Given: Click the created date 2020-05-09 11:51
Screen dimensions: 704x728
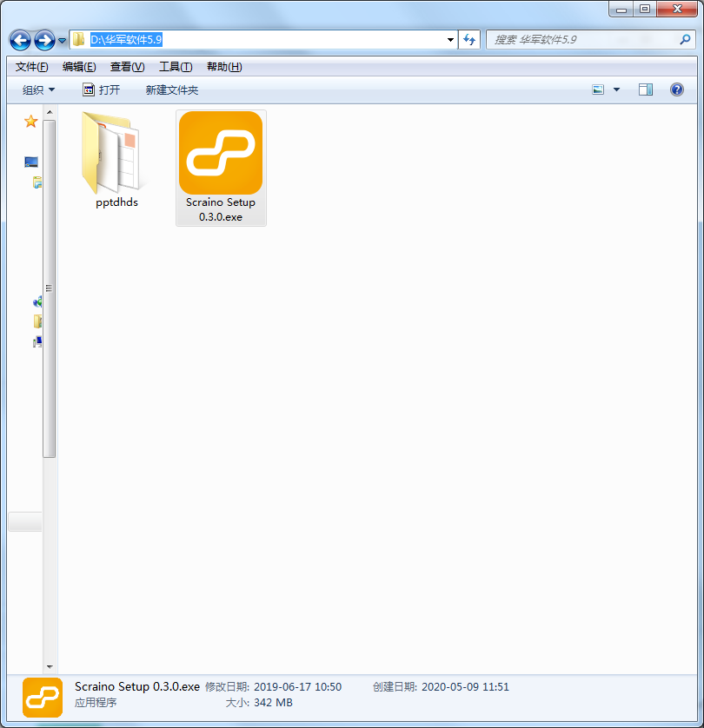Looking at the screenshot, I should pyautogui.click(x=465, y=686).
